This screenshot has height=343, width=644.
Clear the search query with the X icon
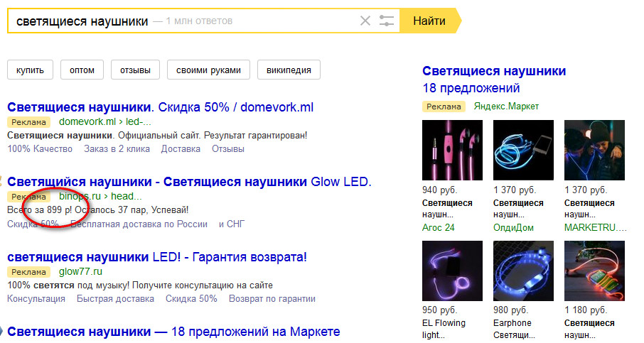(365, 21)
